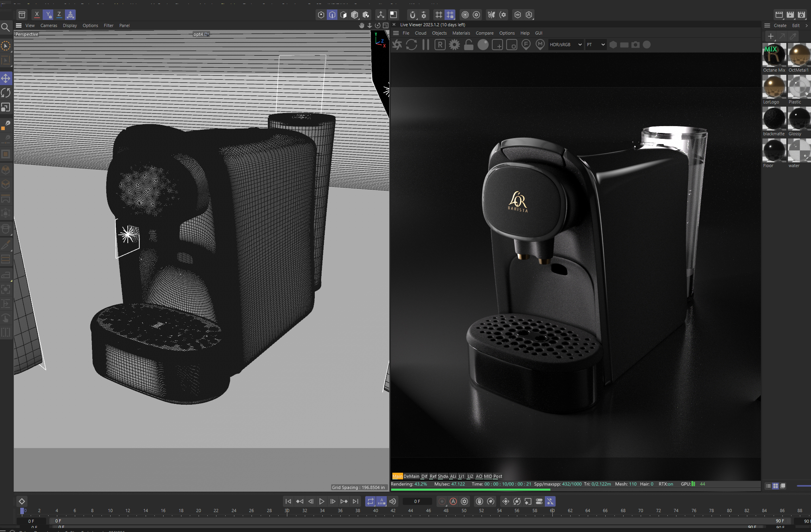The height and width of the screenshot is (532, 811).
Task: Go to next keyframe
Action: point(344,501)
